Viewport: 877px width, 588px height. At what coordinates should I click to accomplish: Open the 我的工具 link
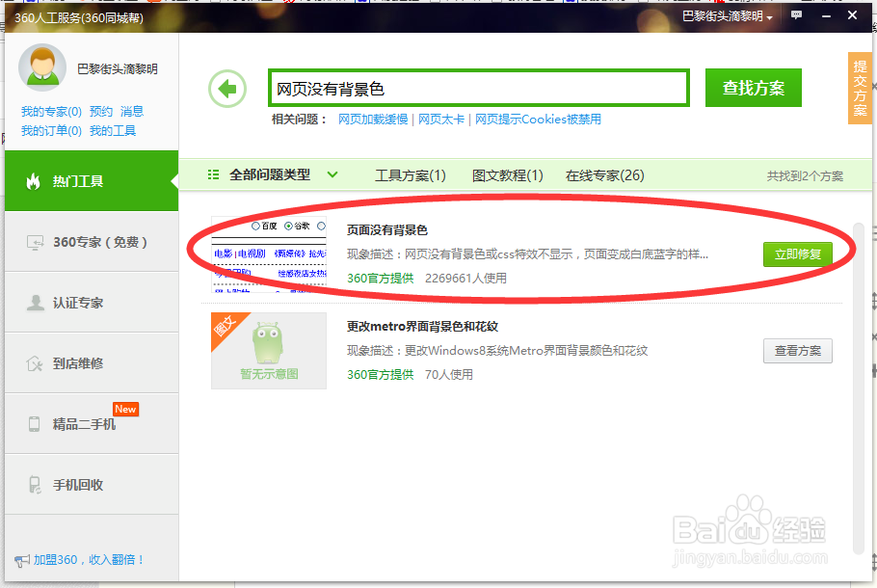click(113, 131)
